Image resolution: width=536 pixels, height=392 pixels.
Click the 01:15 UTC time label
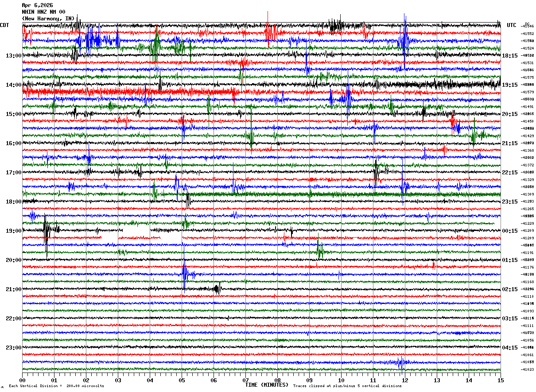click(x=510, y=260)
